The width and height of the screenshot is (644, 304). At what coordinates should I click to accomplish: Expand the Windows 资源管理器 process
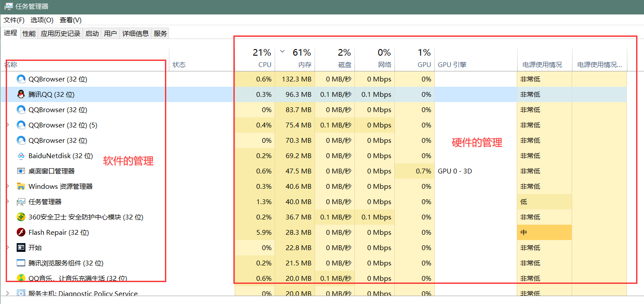point(8,187)
